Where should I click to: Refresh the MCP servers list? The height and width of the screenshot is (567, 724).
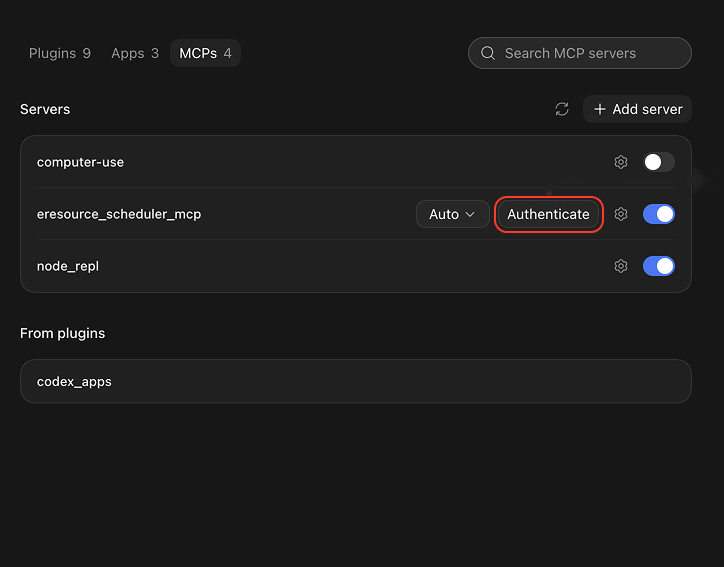point(561,109)
